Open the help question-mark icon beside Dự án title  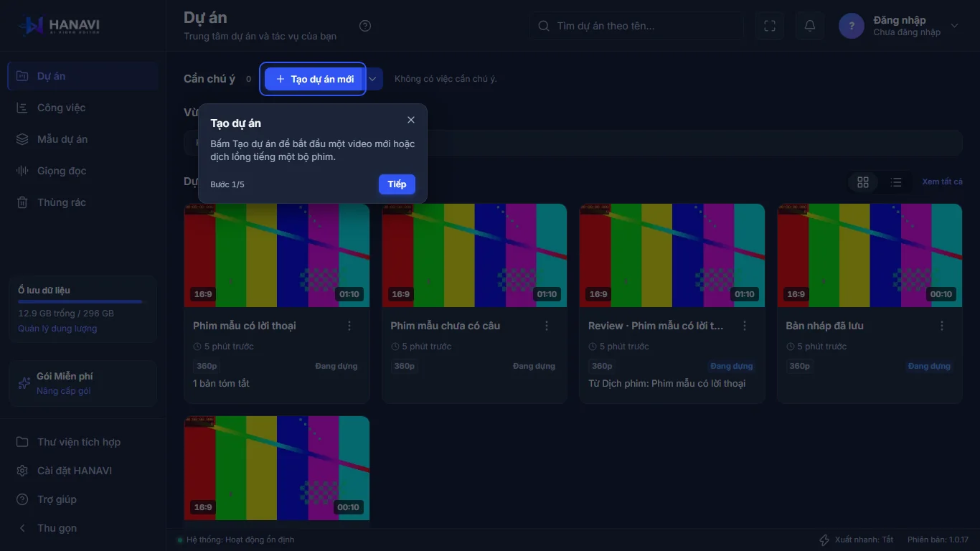pos(365,26)
